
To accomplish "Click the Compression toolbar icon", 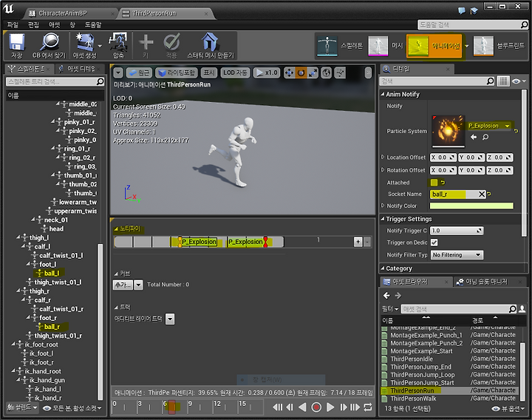I will (x=118, y=41).
